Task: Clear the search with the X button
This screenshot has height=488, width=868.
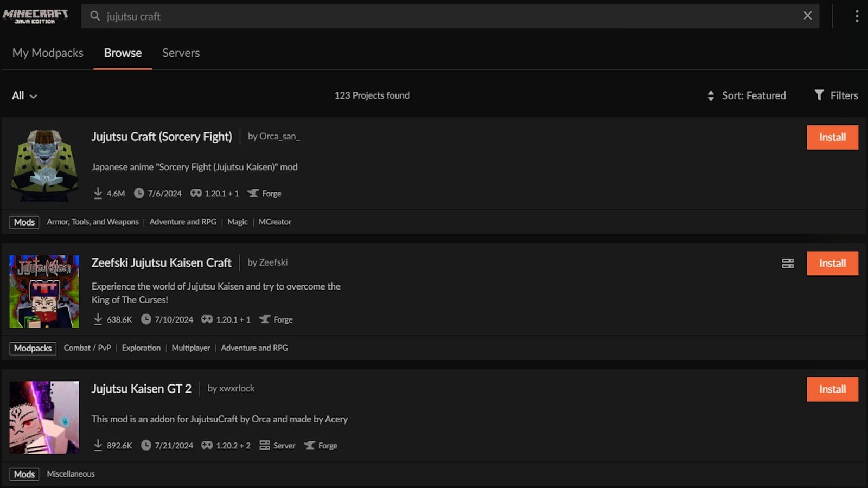Action: point(807,16)
